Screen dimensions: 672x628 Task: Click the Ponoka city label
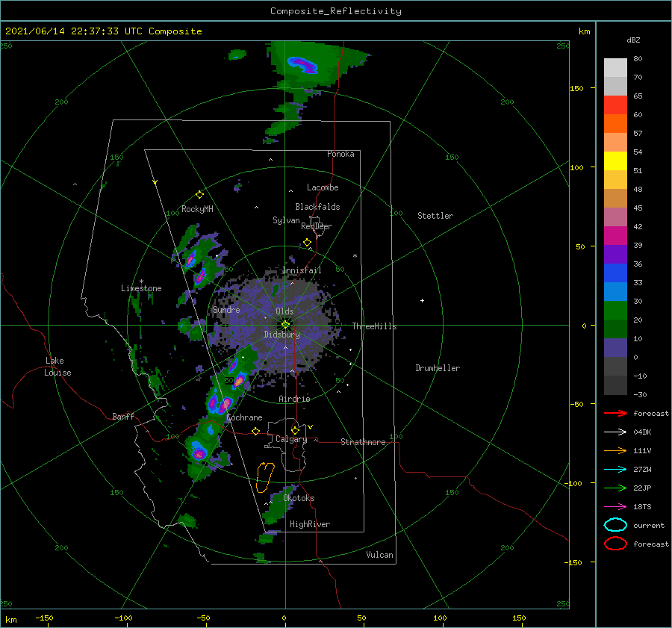coord(340,154)
